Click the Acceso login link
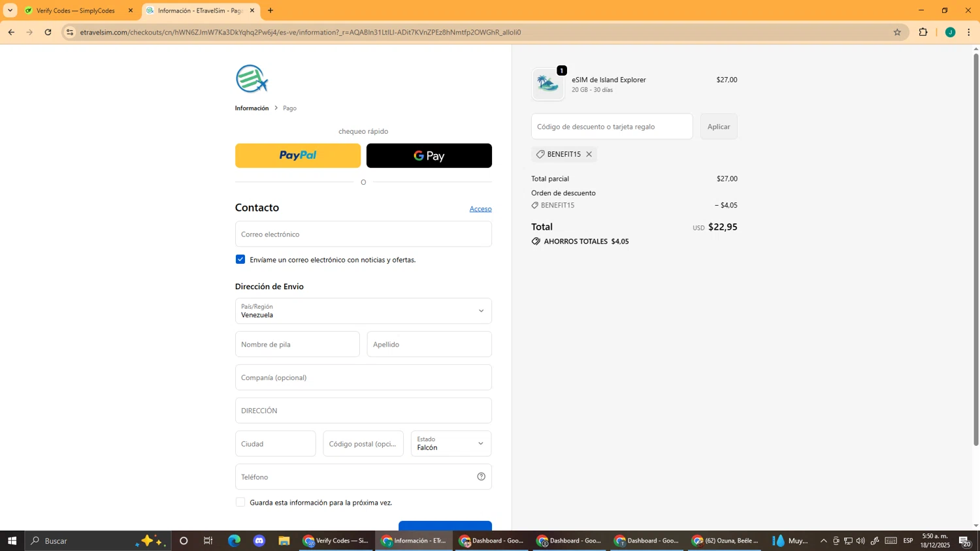This screenshot has width=980, height=551. pos(480,209)
